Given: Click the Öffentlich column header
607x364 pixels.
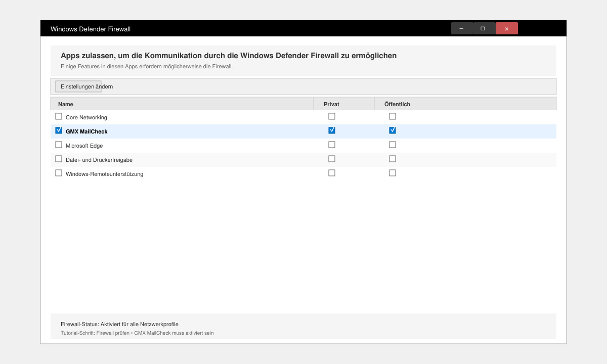Looking at the screenshot, I should click(x=465, y=104).
